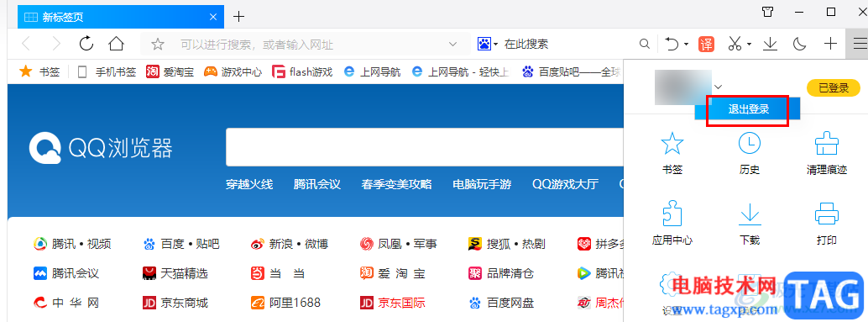Toggle night mode moon icon
The image size is (868, 322).
coord(799,44)
